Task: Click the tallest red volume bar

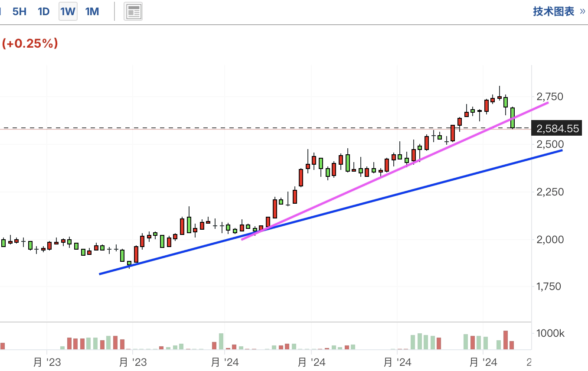Action: tap(506, 340)
